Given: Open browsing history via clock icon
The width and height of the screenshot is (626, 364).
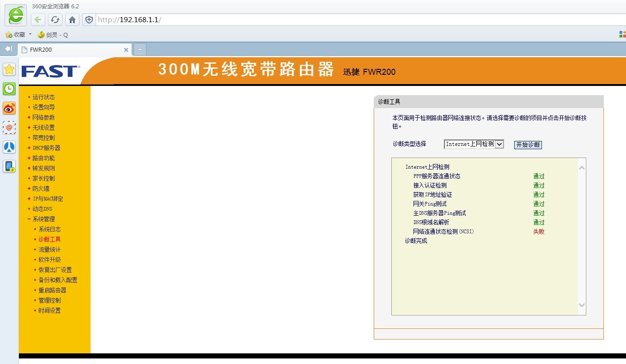Looking at the screenshot, I should coord(9,89).
